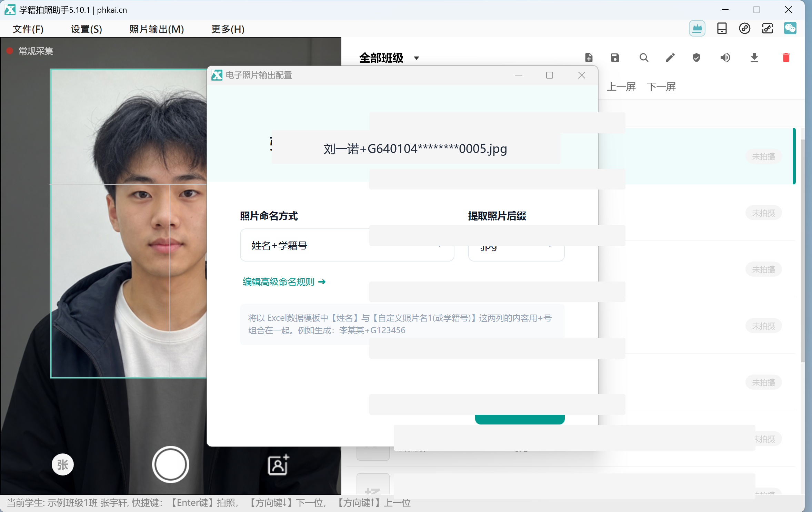The image size is (812, 512).
Task: Open the 姓名+学籍号 naming method dropdown
Action: [x=347, y=245]
